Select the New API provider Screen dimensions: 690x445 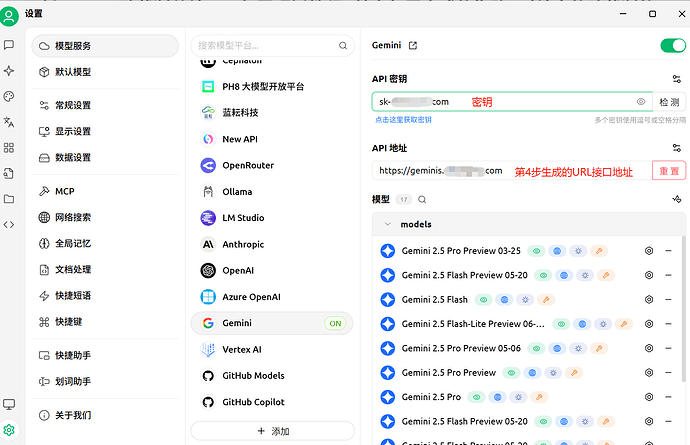click(x=272, y=139)
